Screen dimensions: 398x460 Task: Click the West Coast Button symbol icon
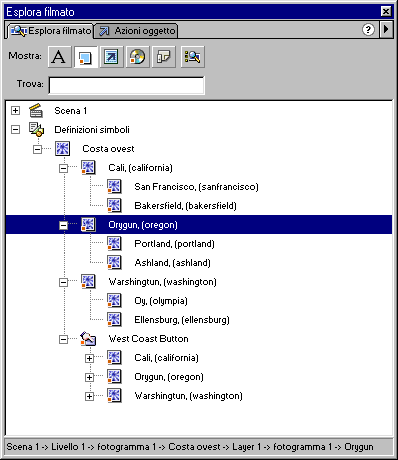click(x=88, y=339)
